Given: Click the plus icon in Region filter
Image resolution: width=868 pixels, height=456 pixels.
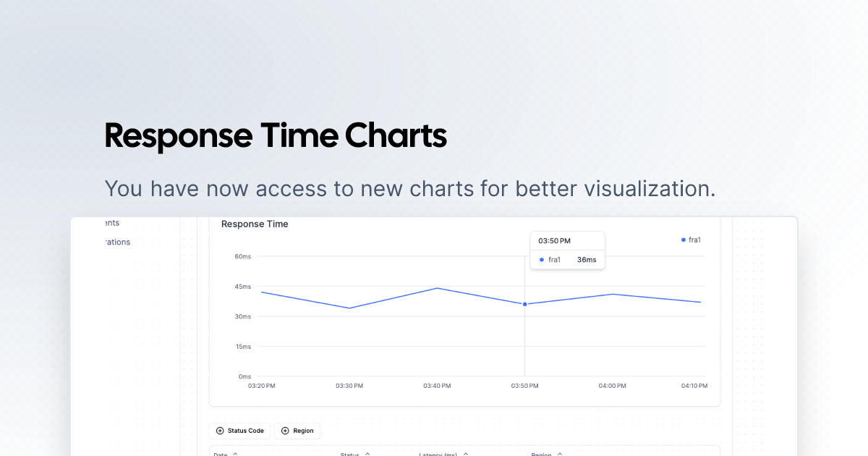Looking at the screenshot, I should (x=285, y=431).
